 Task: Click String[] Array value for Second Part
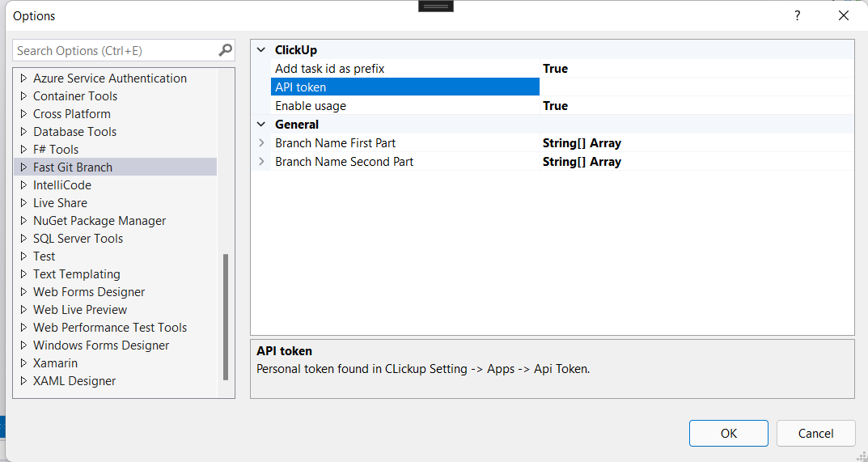[582, 162]
